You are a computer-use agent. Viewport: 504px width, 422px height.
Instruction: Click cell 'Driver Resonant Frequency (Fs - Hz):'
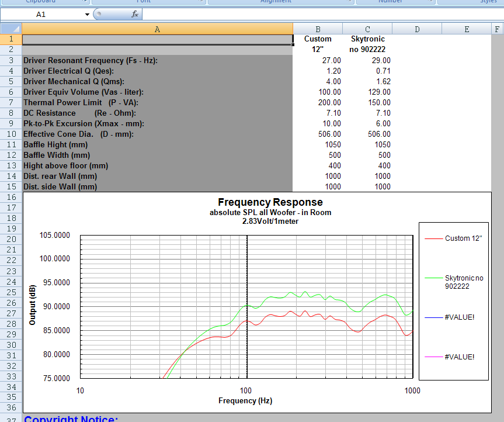(x=157, y=60)
